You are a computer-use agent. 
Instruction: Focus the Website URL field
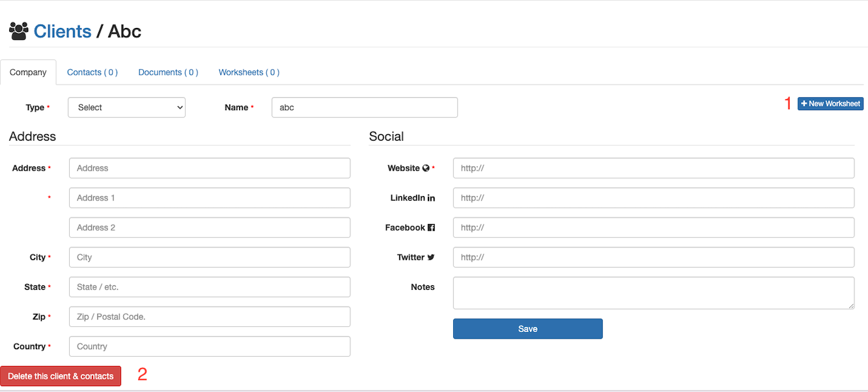point(653,168)
